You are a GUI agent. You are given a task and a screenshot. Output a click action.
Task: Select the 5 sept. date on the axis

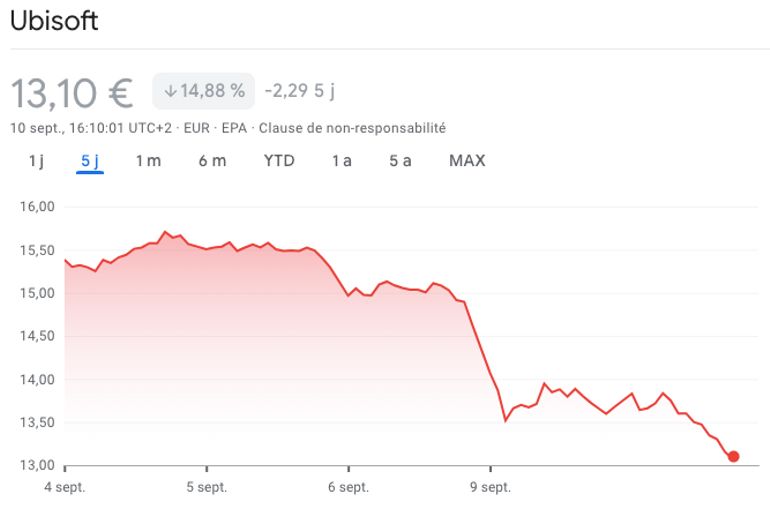[x=207, y=487]
